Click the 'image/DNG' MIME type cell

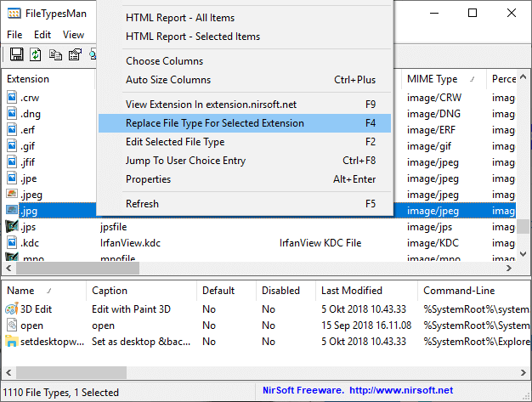[433, 114]
